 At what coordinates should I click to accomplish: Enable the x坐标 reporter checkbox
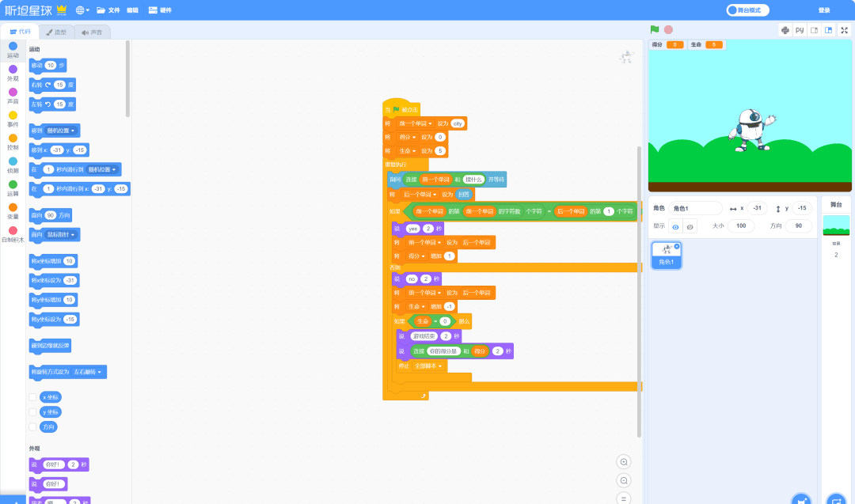[x=32, y=397]
